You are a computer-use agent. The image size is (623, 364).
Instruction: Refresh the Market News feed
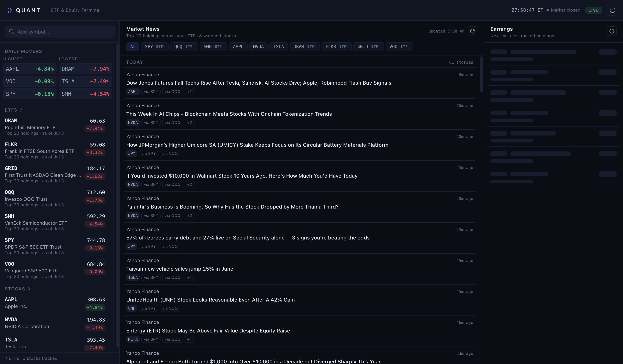pyautogui.click(x=472, y=31)
